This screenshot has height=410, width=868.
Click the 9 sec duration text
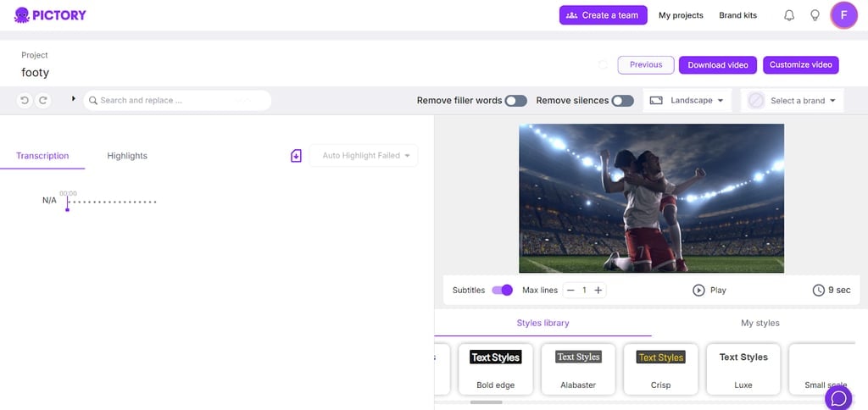839,290
